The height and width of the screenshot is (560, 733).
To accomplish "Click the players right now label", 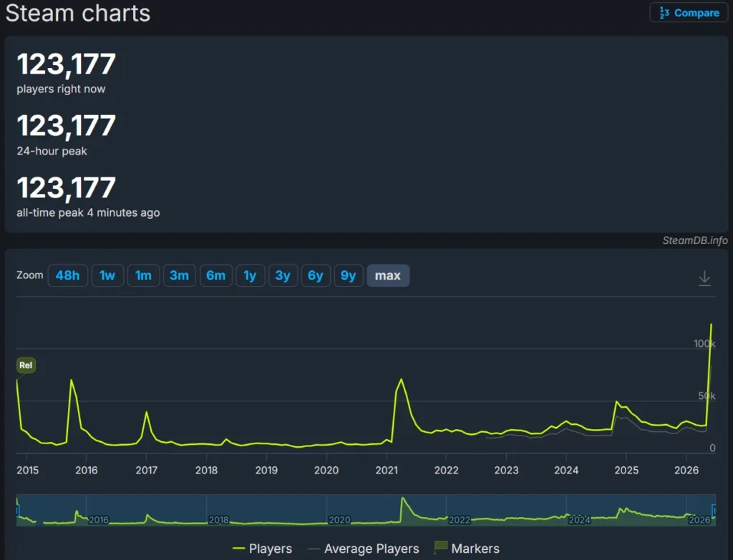I will coord(61,89).
